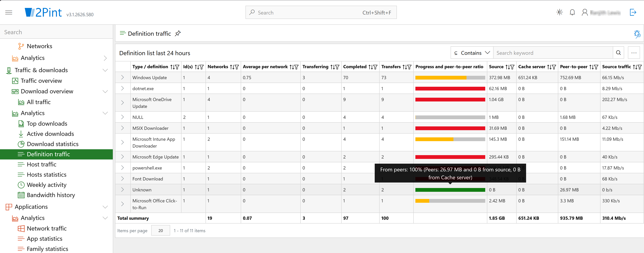Image resolution: width=644 pixels, height=253 pixels.
Task: Open Active downloads page
Action: (50, 134)
